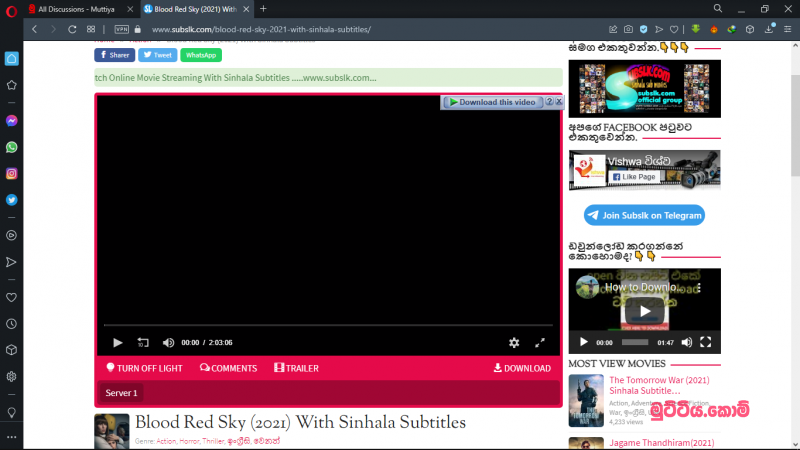The height and width of the screenshot is (450, 800).
Task: Fullscreen the sidebar tutorial video
Action: 706,342
